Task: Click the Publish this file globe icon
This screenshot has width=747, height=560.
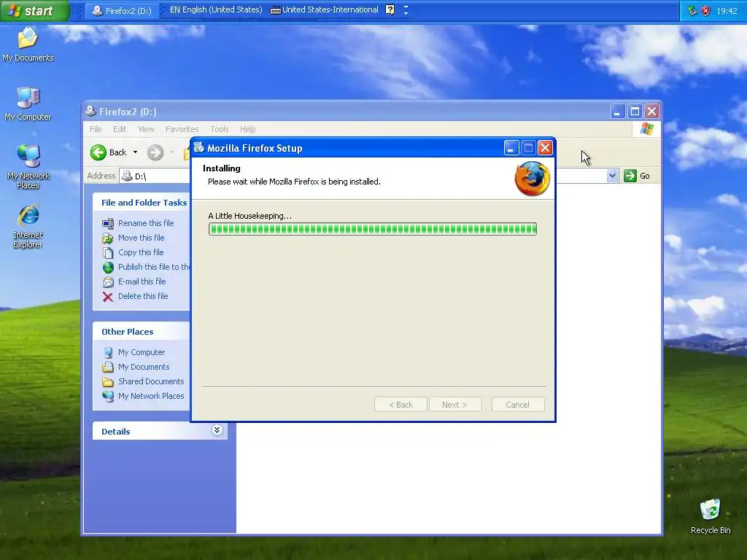Action: (x=108, y=267)
